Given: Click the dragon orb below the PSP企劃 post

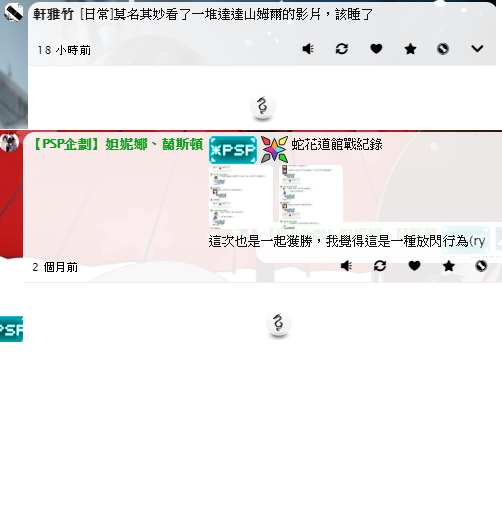Looking at the screenshot, I should click(279, 324).
